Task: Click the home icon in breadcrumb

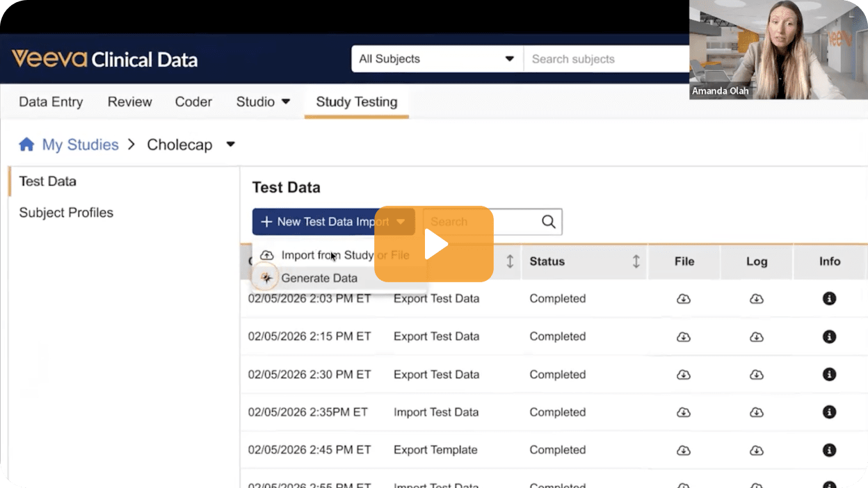Action: pyautogui.click(x=26, y=145)
